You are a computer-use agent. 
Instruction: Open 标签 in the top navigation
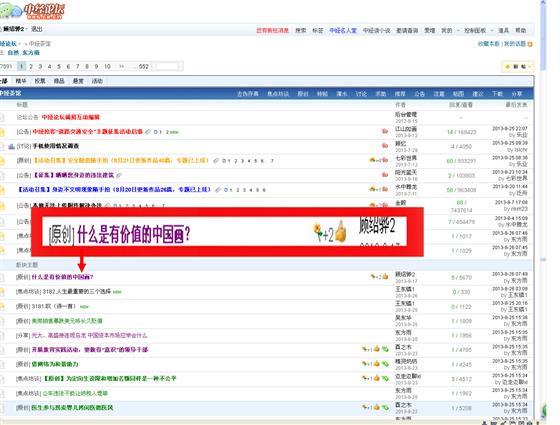tap(318, 31)
